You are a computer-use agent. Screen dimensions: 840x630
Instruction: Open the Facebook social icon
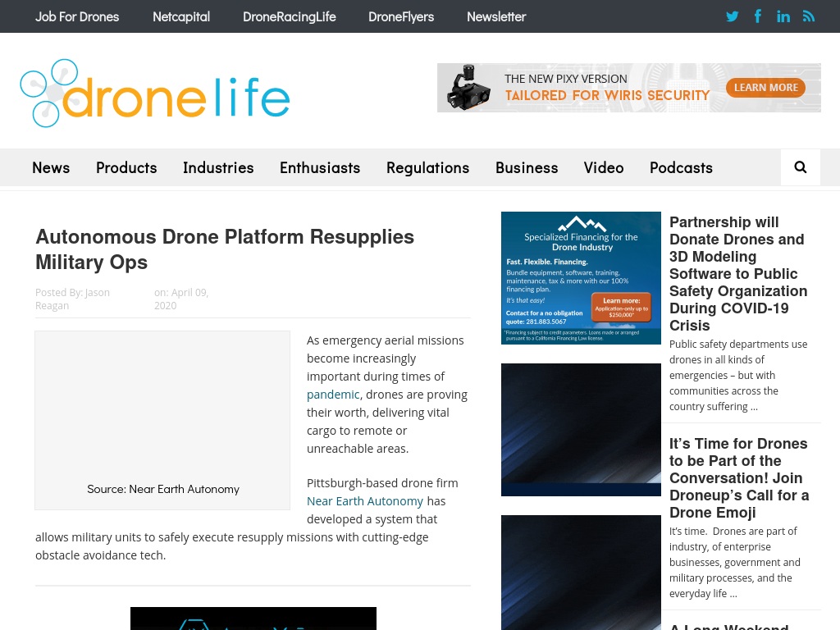pyautogui.click(x=757, y=16)
